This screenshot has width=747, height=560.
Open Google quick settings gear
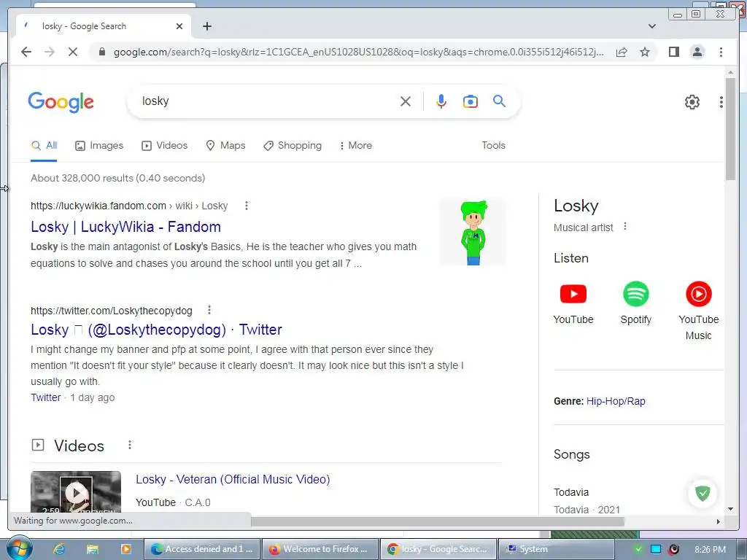pos(692,101)
